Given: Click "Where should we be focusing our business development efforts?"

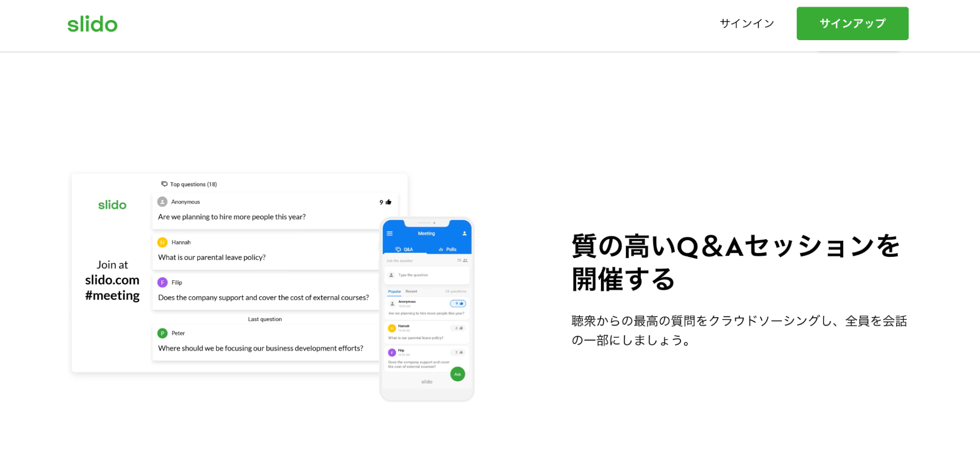Looking at the screenshot, I should click(260, 348).
